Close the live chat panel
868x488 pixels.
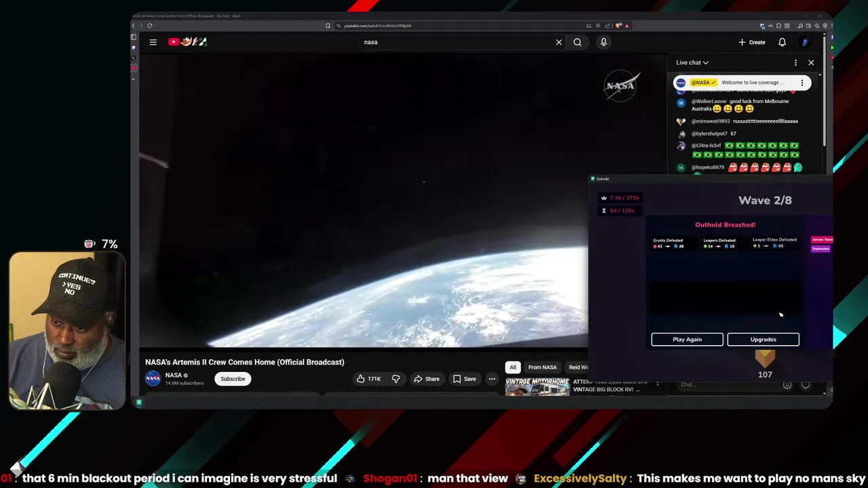811,62
